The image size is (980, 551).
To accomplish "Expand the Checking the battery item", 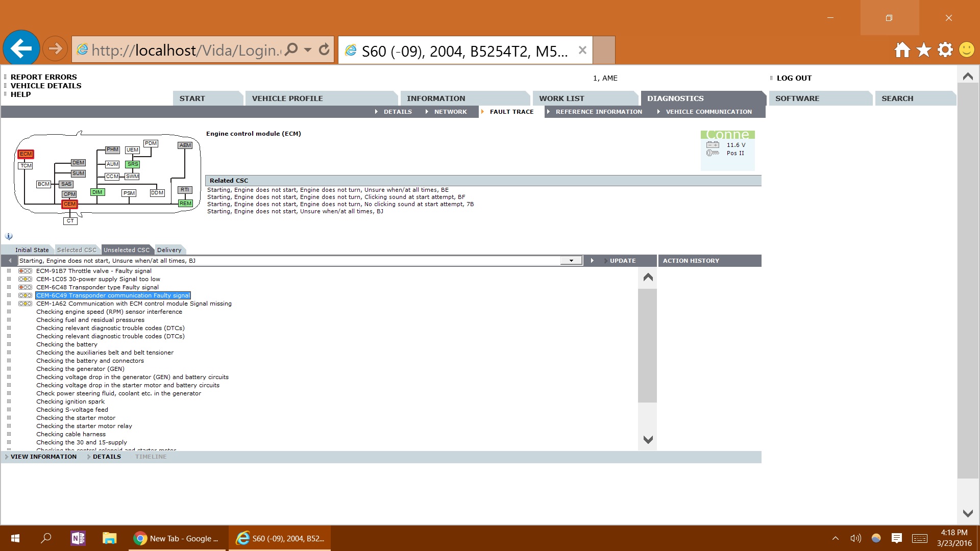I will pyautogui.click(x=9, y=344).
